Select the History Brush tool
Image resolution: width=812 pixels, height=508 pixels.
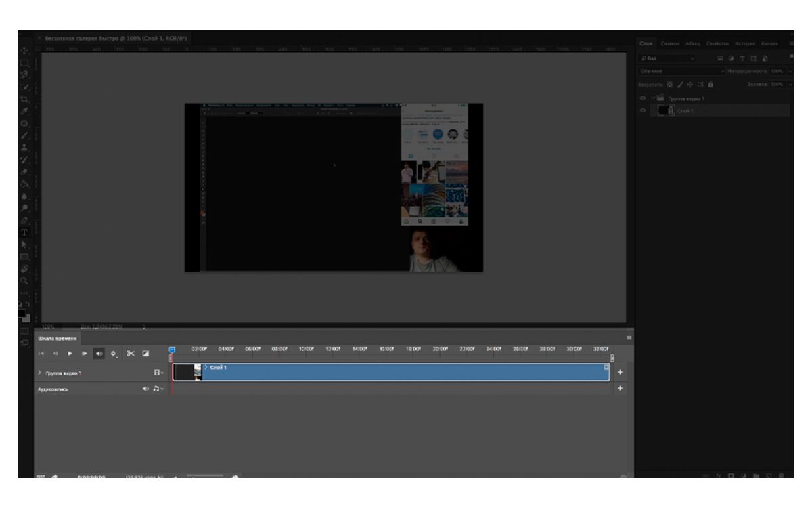[x=25, y=160]
